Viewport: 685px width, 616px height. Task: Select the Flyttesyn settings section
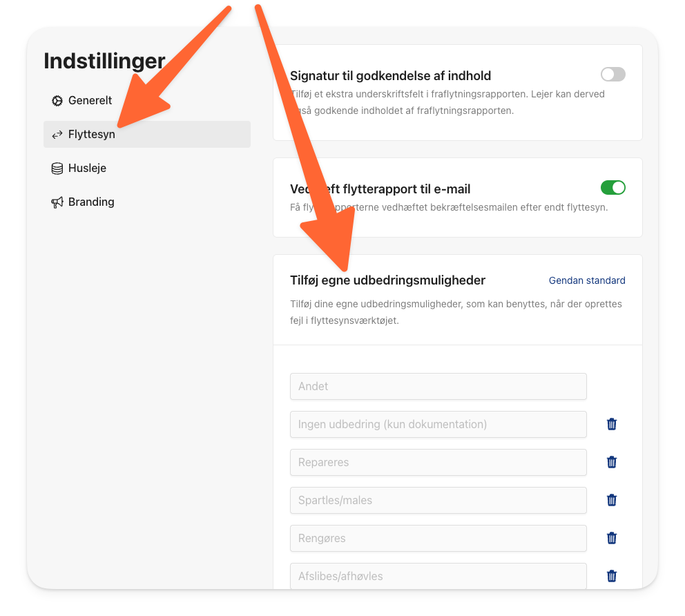click(147, 134)
